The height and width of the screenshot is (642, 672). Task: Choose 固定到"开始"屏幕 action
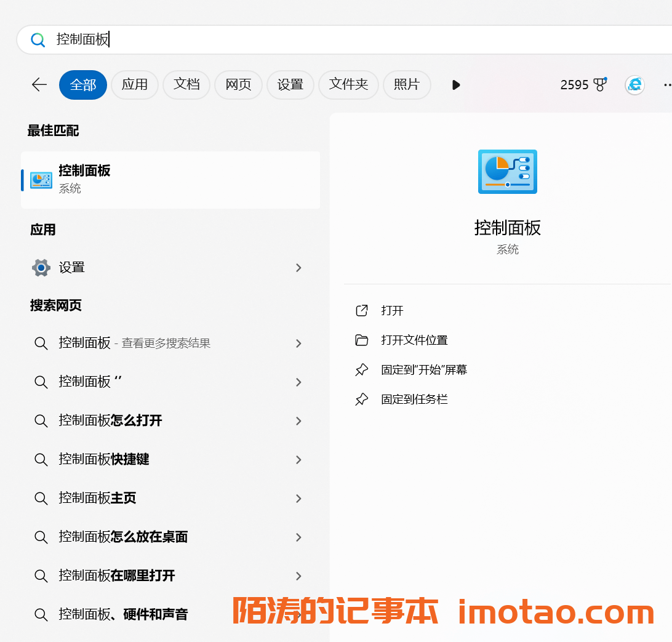(424, 370)
